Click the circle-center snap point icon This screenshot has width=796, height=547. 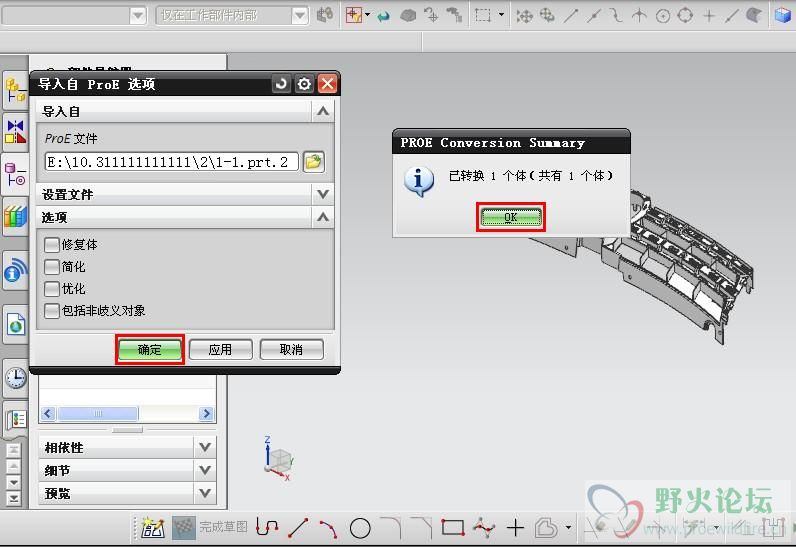click(662, 16)
